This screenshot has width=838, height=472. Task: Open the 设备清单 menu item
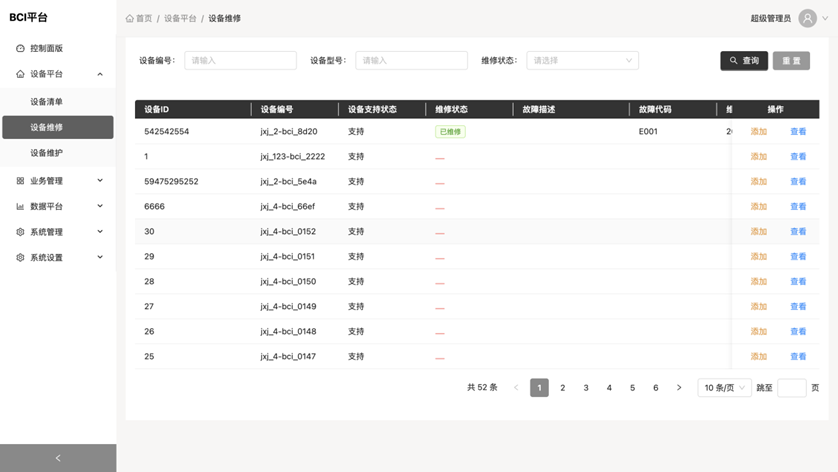pyautogui.click(x=47, y=102)
